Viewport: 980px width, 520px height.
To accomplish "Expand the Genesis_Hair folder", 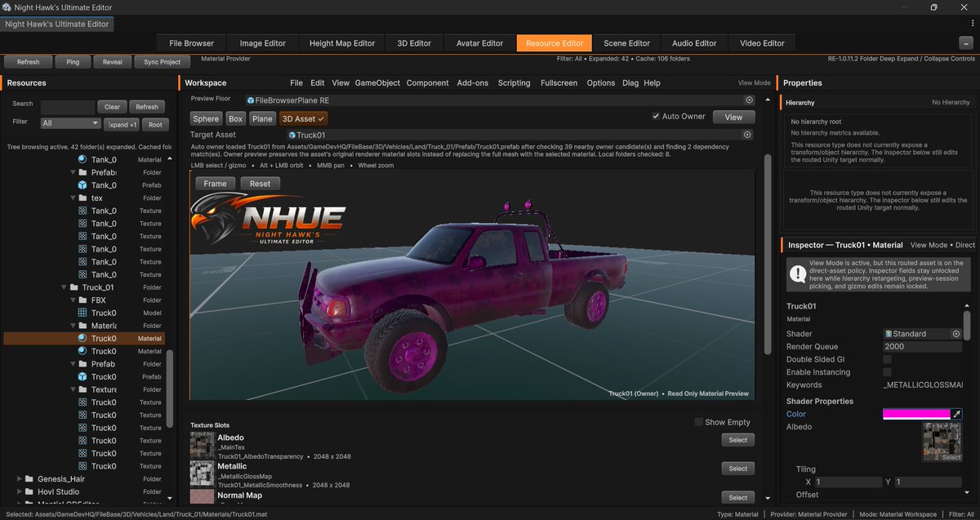I will click(19, 479).
